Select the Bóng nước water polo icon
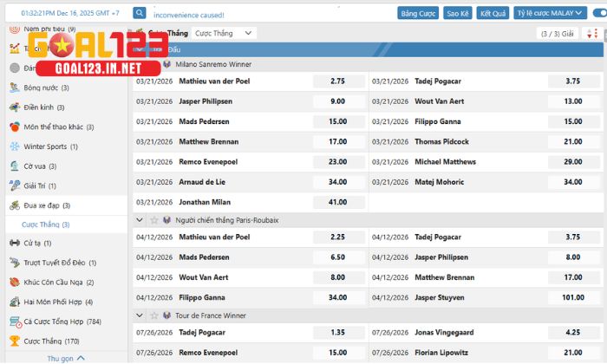The image size is (607, 364). [x=15, y=88]
